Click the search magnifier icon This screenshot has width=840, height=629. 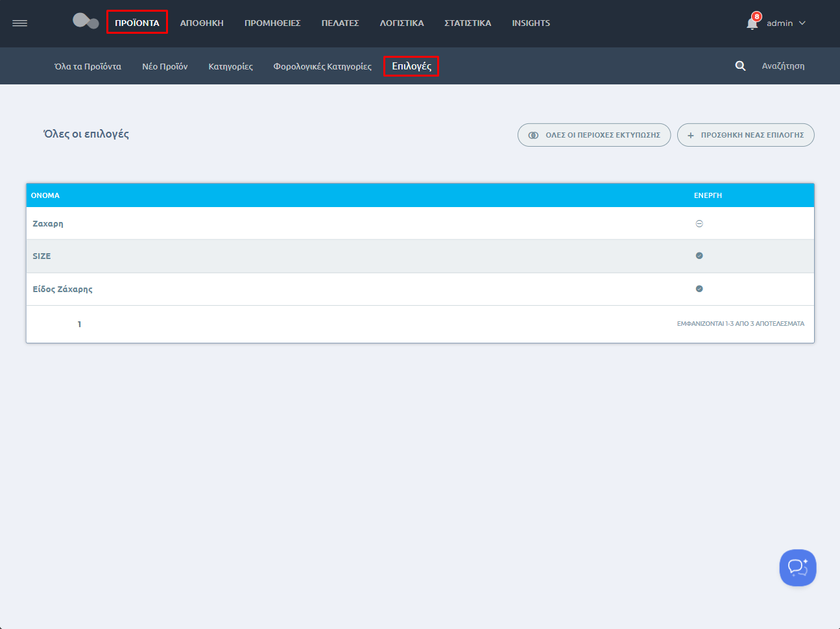tap(740, 66)
